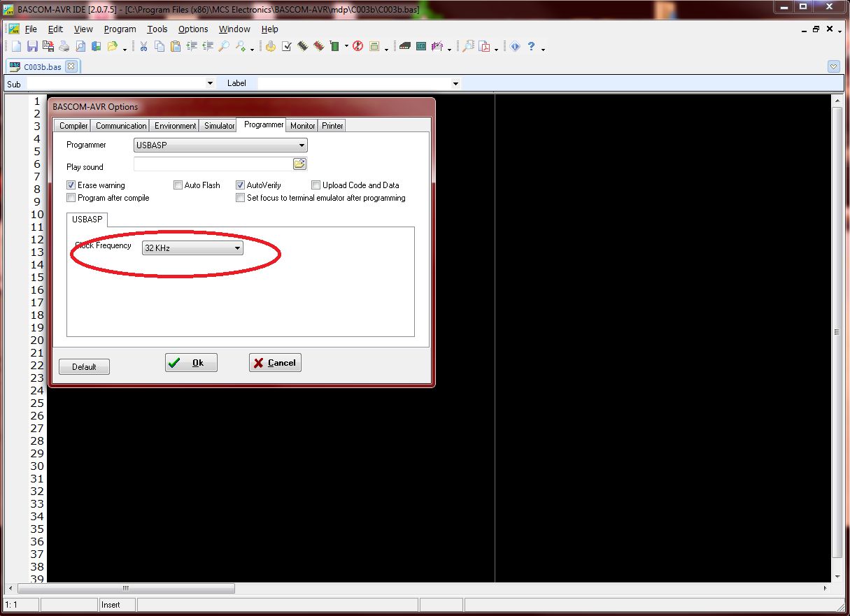The width and height of the screenshot is (850, 616).
Task: Browse for a Play sound file
Action: coord(299,164)
